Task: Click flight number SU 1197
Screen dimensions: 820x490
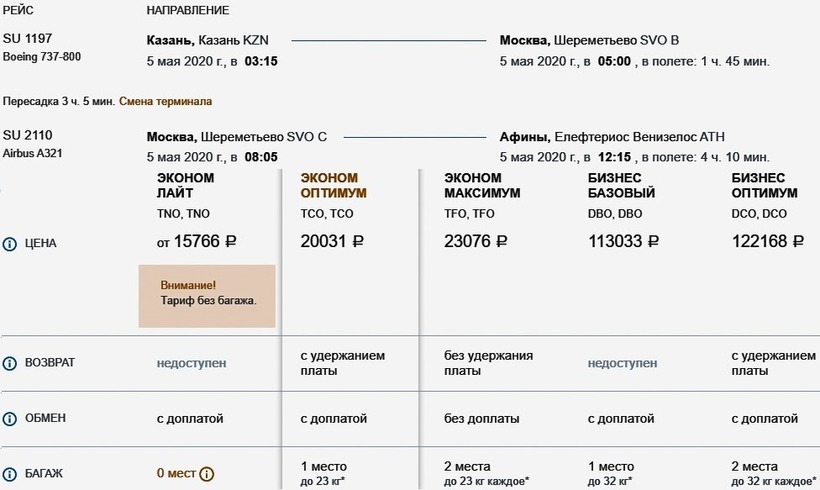Action: (27, 40)
